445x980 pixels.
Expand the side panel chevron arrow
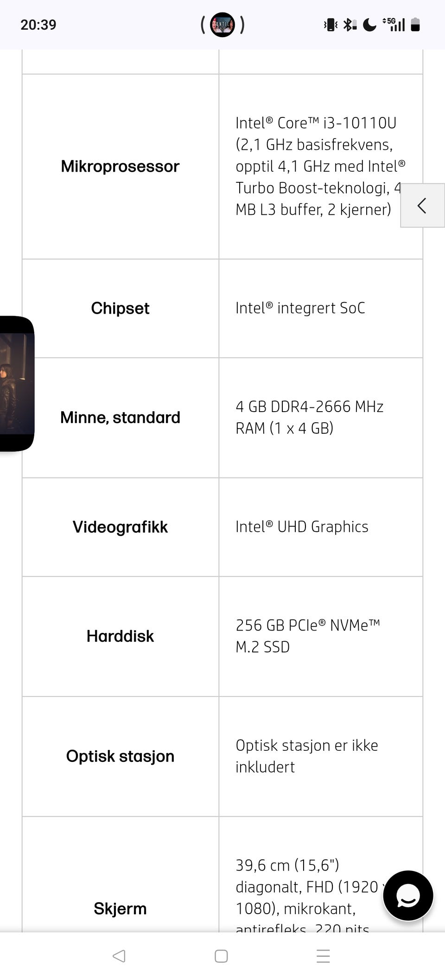coord(422,206)
